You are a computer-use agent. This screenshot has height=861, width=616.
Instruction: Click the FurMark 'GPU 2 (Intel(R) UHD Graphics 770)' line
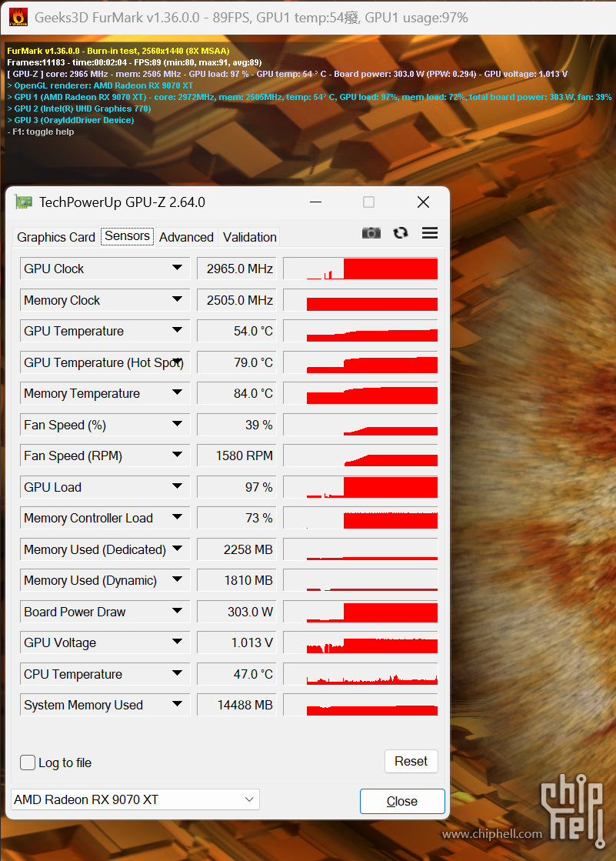pos(79,108)
